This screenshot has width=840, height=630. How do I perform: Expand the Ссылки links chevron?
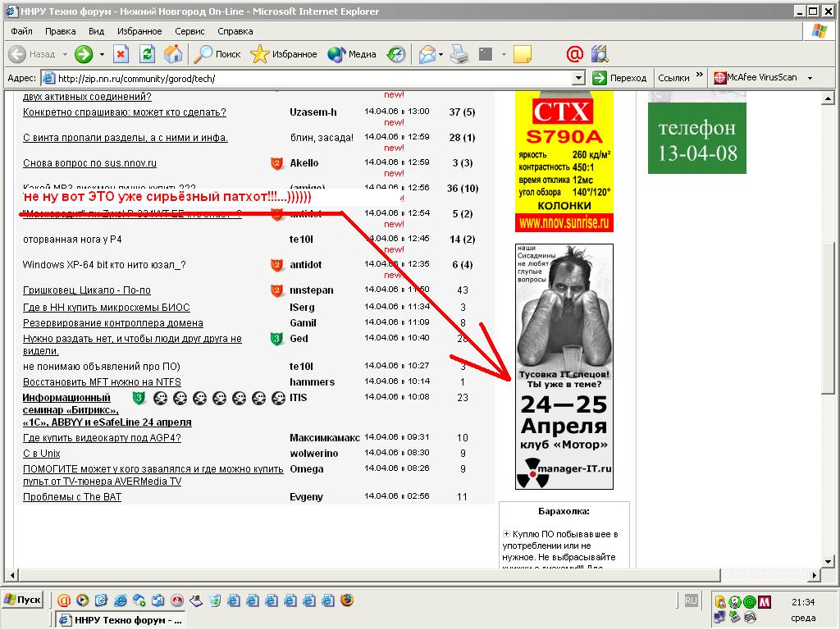700,75
